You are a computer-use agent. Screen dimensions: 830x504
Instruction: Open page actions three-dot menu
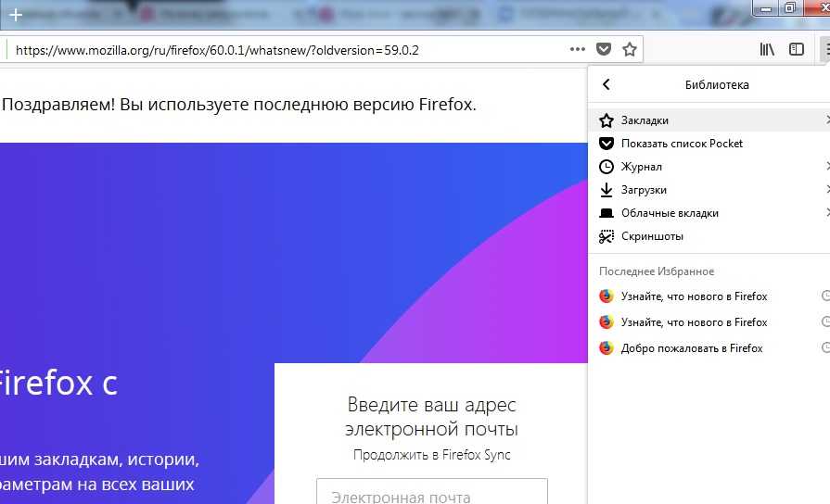(x=578, y=49)
